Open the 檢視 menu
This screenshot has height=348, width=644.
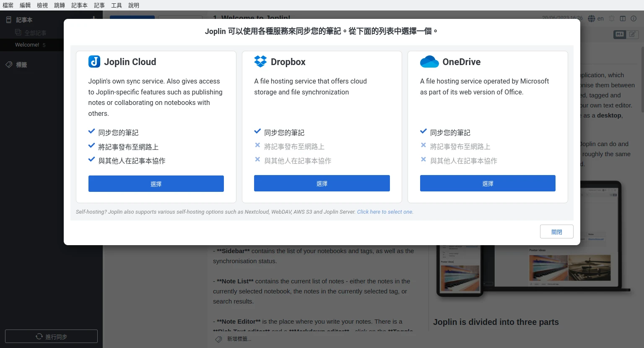pyautogui.click(x=42, y=5)
